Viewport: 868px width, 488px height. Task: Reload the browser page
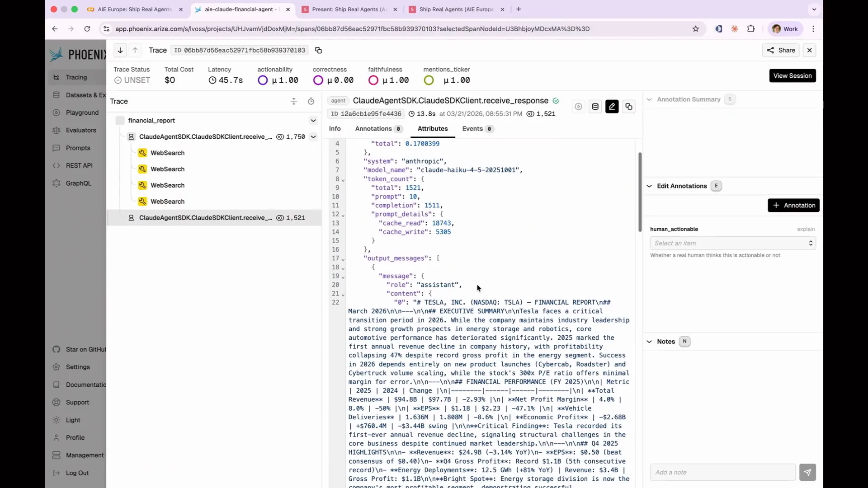point(87,29)
